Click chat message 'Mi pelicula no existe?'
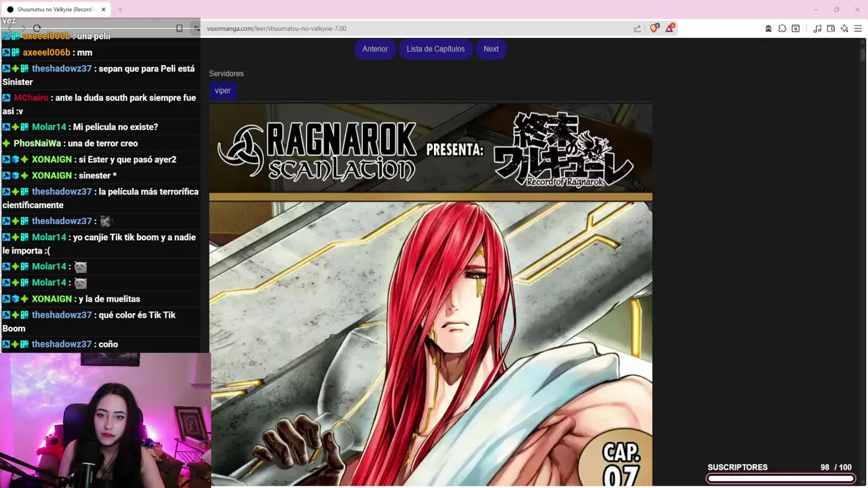This screenshot has width=868, height=488. point(115,127)
